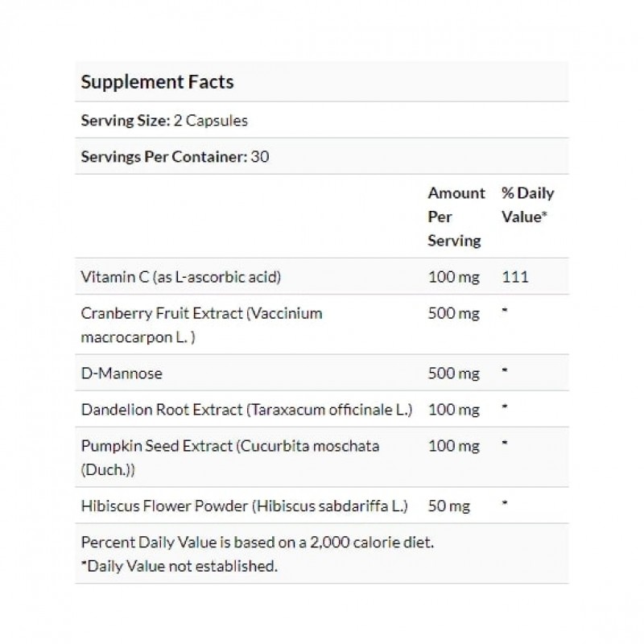Image resolution: width=644 pixels, height=644 pixels.
Task: Click the Hibiscus 50 mg amount
Action: click(449, 506)
